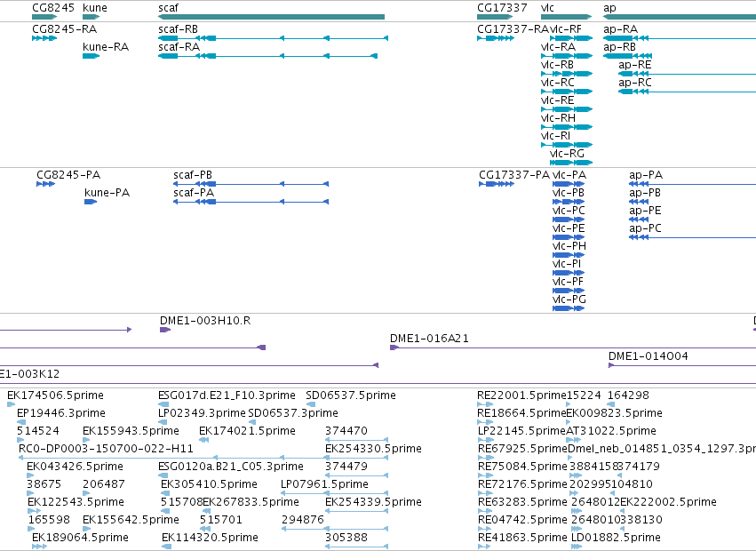Click the ap-PC protein label
Image resolution: width=756 pixels, height=551 pixels.
point(646,228)
